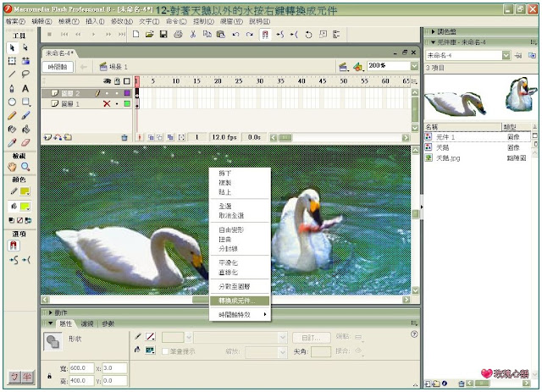Click the Rotate and Skew toolbar icon
This screenshot has width=542, height=392.
pyautogui.click(x=308, y=34)
